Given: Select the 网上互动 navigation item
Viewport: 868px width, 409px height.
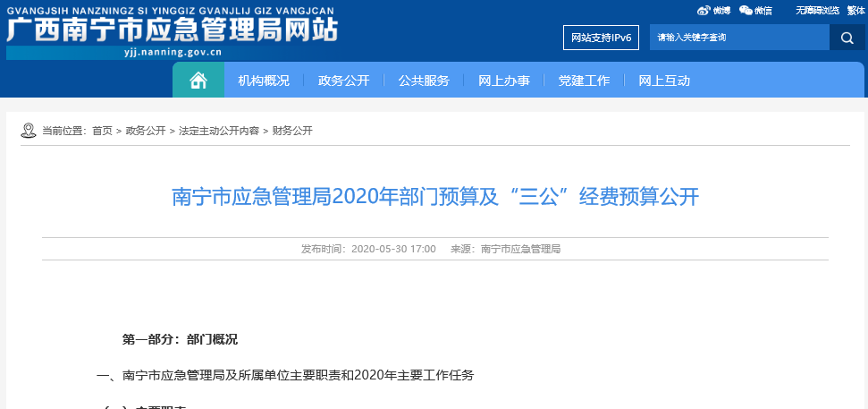Looking at the screenshot, I should 664,81.
